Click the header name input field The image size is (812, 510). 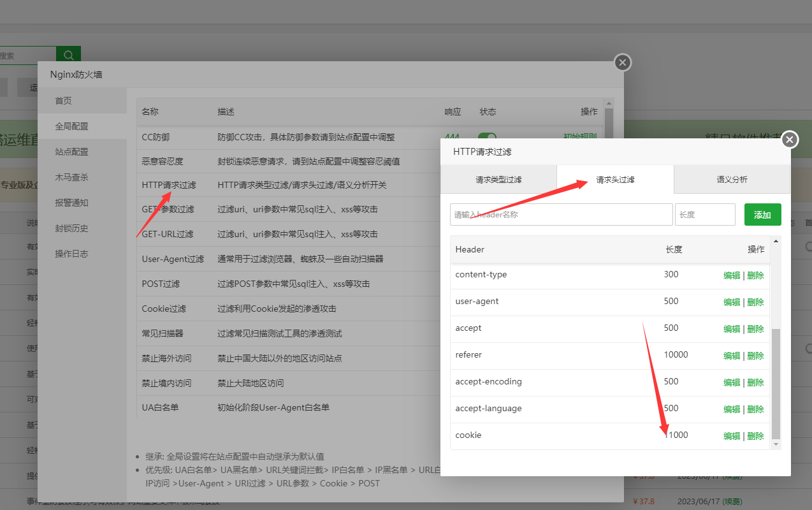pos(561,215)
